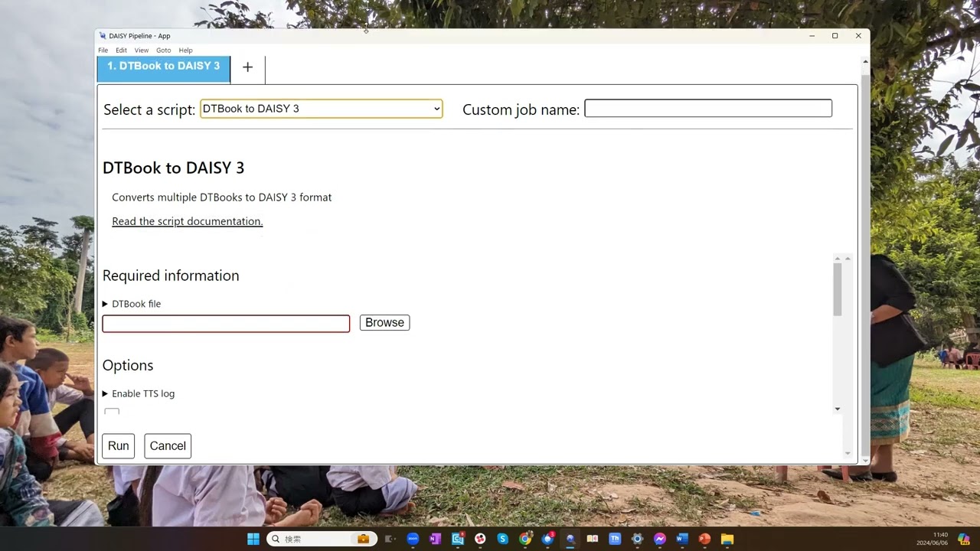Viewport: 980px width, 551px height.
Task: Open the File menu
Action: (x=103, y=51)
